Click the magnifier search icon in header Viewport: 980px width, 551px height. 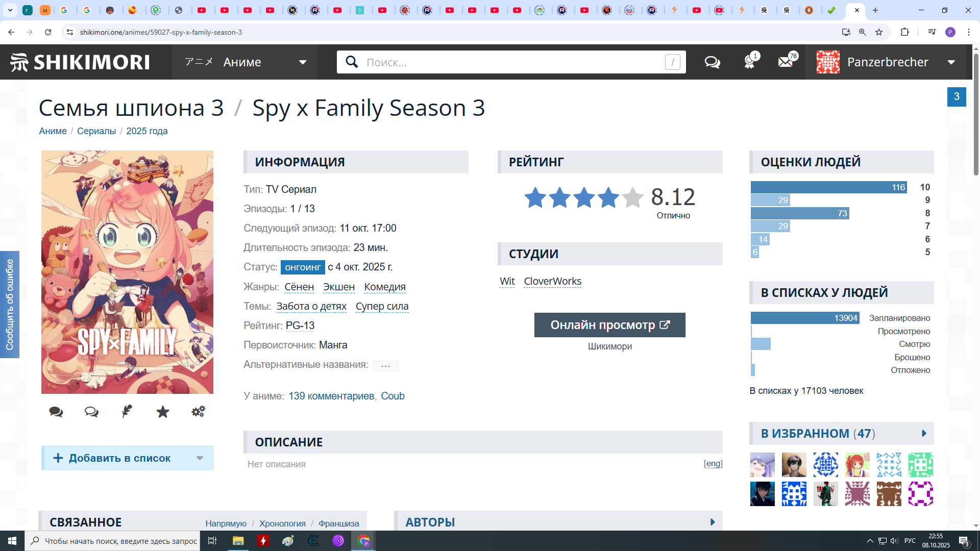pos(352,62)
